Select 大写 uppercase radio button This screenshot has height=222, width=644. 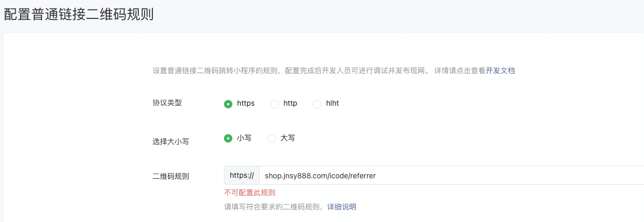click(272, 138)
